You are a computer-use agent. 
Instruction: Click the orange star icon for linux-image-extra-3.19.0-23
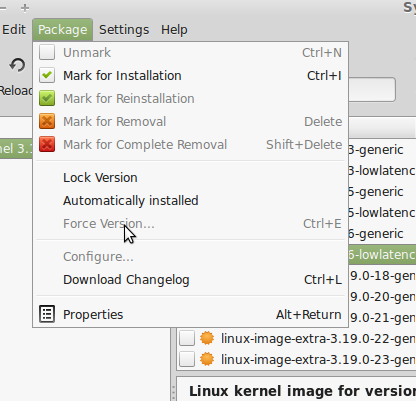(207, 359)
